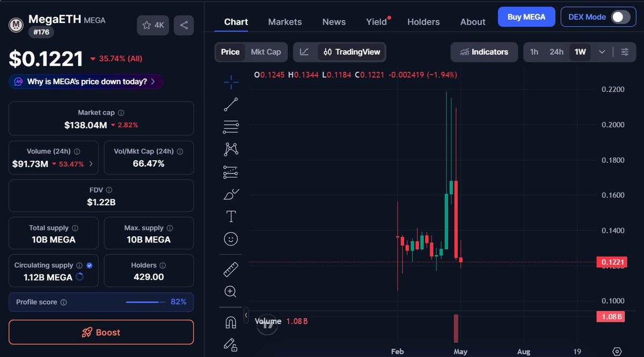The height and width of the screenshot is (357, 644).
Task: Select the ruler measure tool
Action: [231, 269]
